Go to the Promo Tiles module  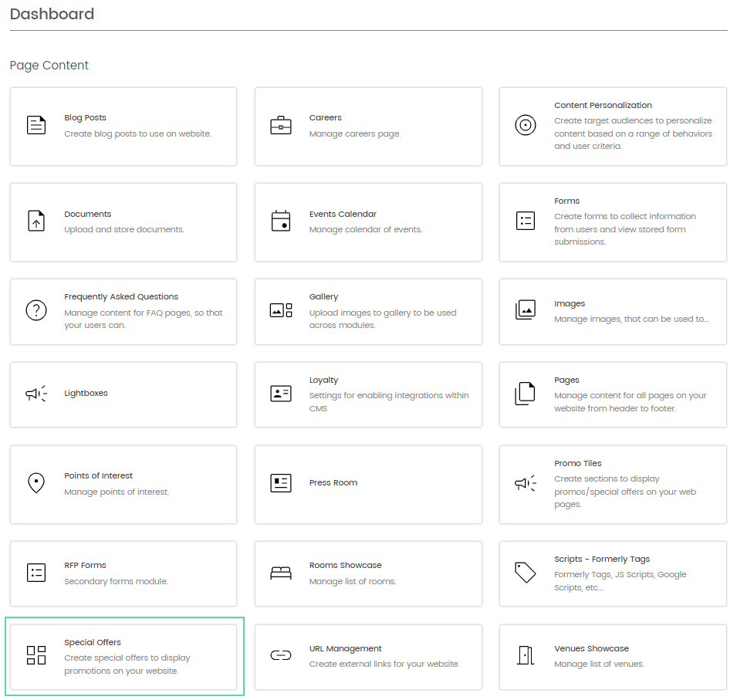(613, 484)
